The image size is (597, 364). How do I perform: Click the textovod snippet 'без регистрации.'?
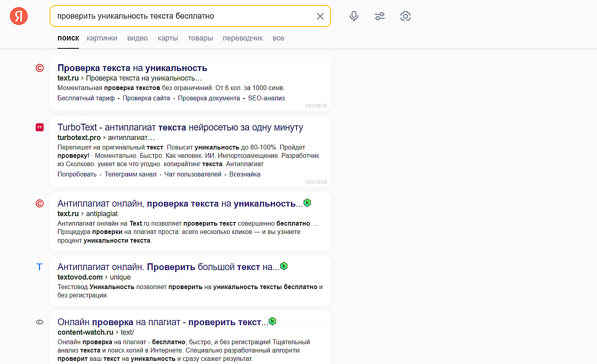83,295
